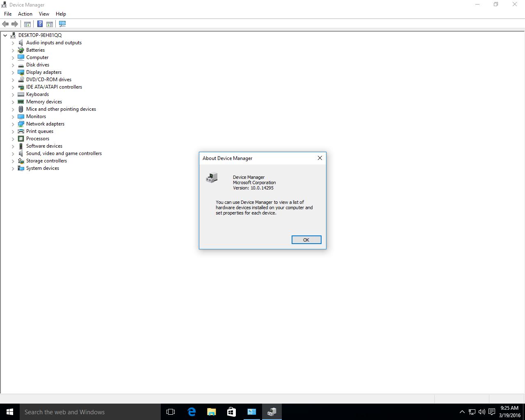Select the IDE ATA/ATAPI controllers label
This screenshot has width=525, height=420.
pyautogui.click(x=54, y=87)
